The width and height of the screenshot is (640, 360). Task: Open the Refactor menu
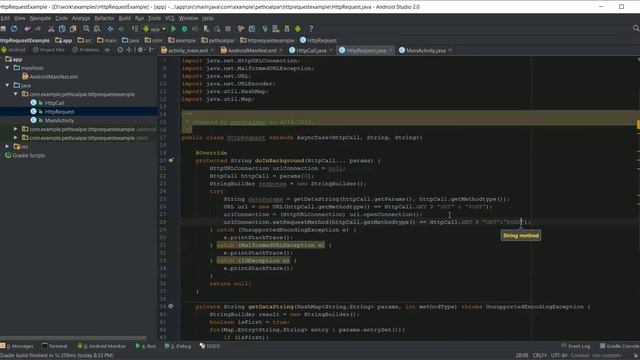104,18
